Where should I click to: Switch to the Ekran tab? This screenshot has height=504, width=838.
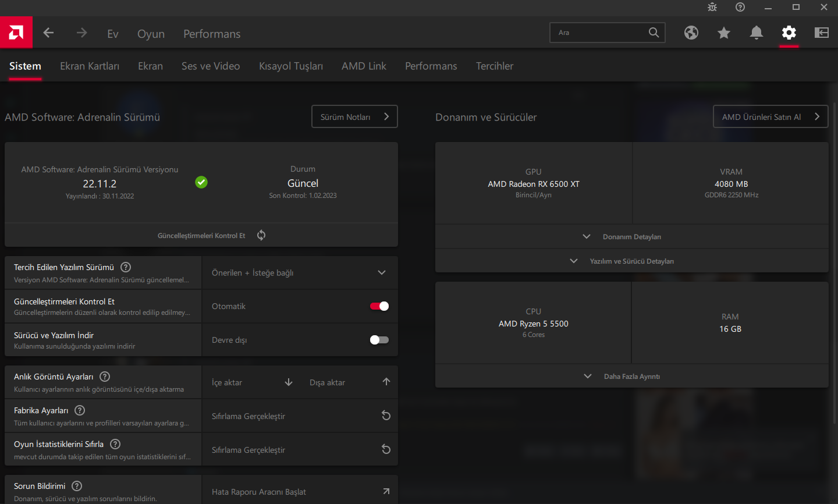point(150,66)
